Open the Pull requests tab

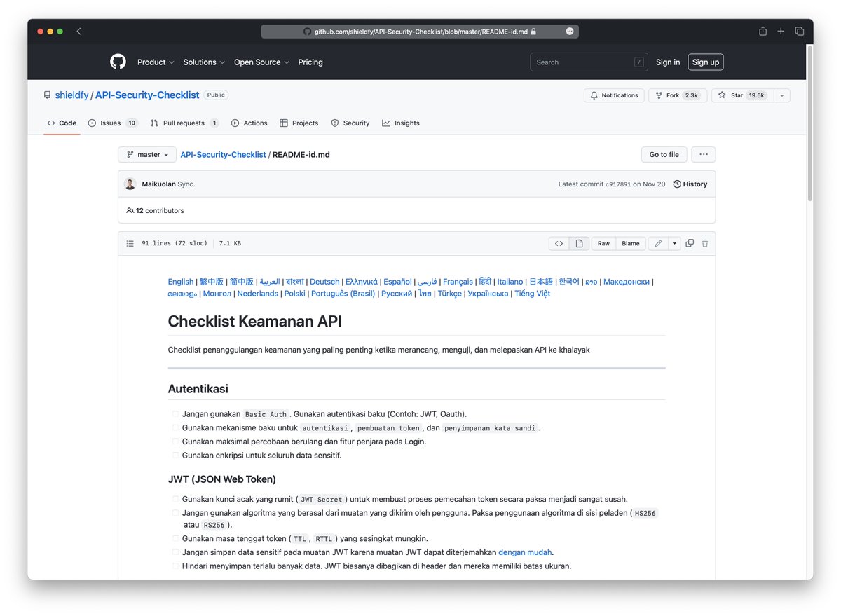point(184,123)
